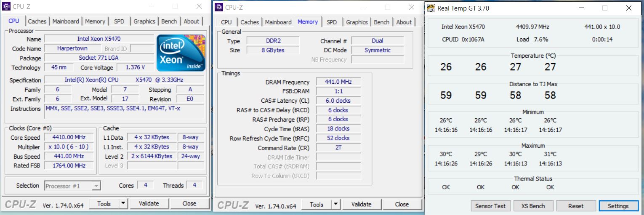
Task: Select the SPD tab in the left CPU-Z window
Action: click(x=119, y=21)
